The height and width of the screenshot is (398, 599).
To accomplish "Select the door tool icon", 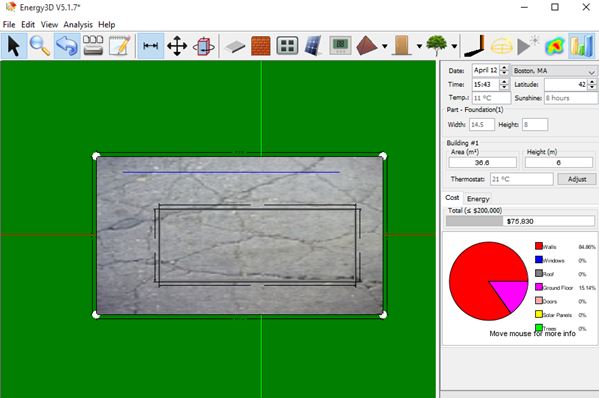I will pyautogui.click(x=402, y=46).
